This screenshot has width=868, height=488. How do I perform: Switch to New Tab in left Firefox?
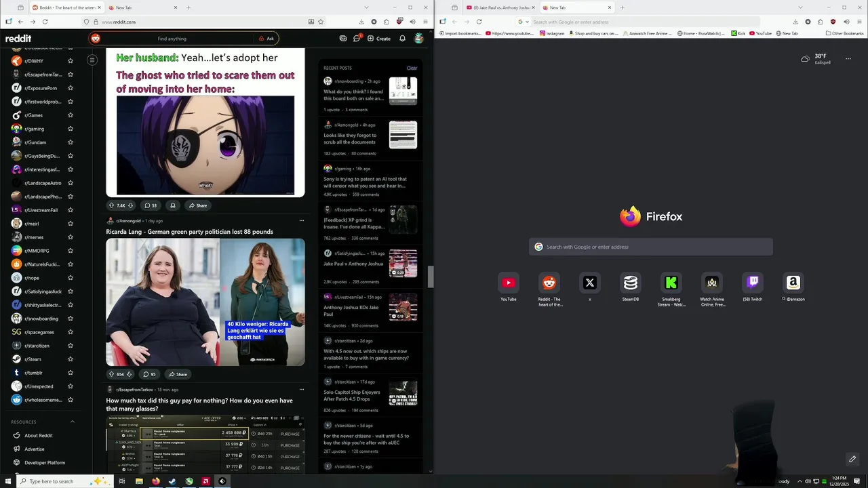click(142, 7)
